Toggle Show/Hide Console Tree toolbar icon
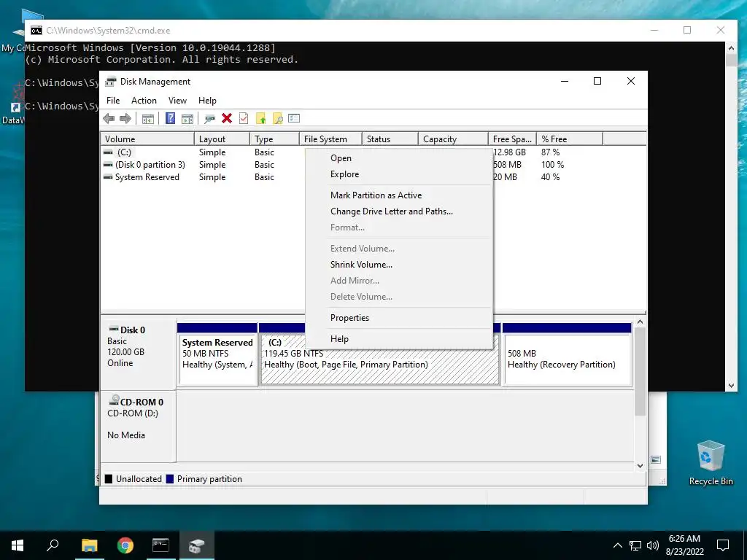Image resolution: width=747 pixels, height=560 pixels. point(147,119)
